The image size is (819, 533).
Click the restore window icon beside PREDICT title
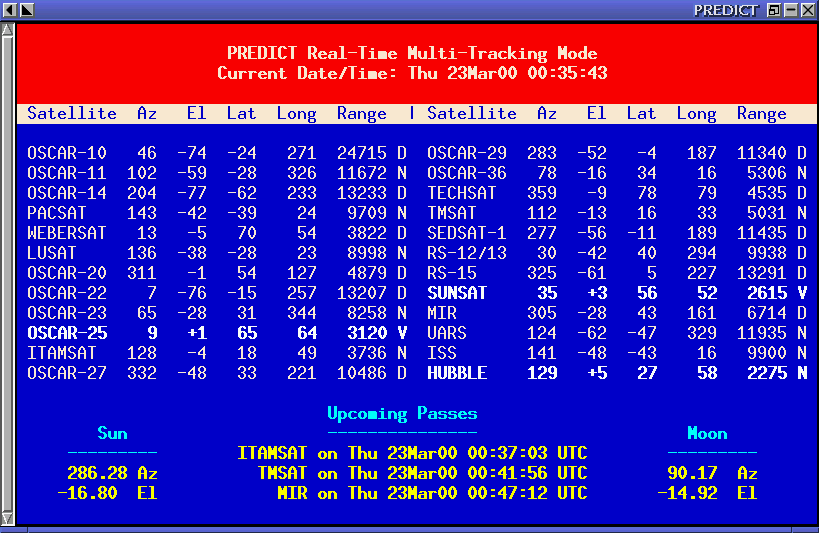[x=774, y=10]
